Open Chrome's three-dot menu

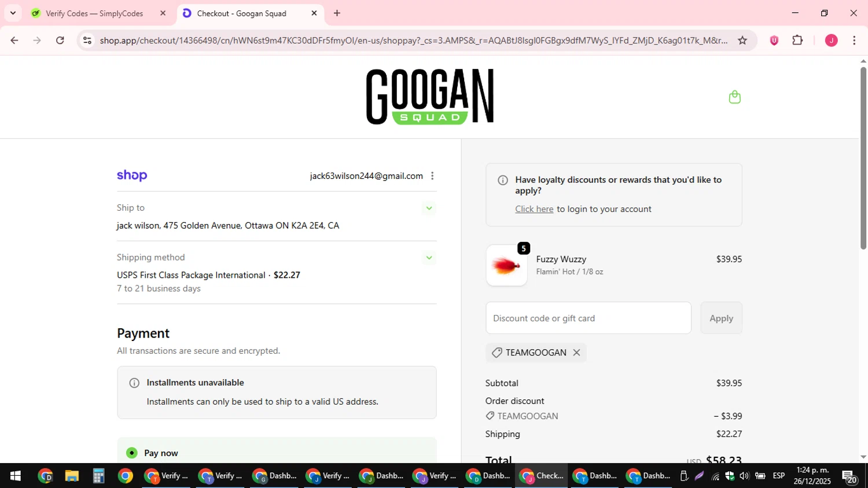[x=854, y=41]
